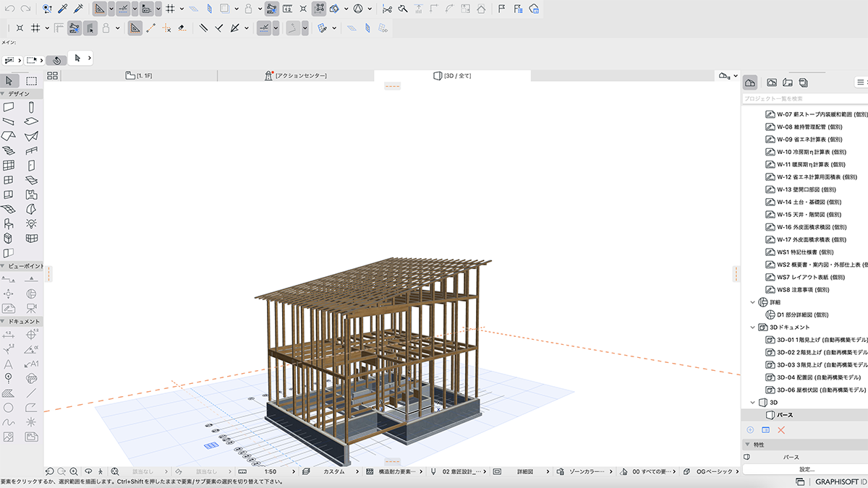
Task: Open the アクションセンター tab
Action: 296,75
